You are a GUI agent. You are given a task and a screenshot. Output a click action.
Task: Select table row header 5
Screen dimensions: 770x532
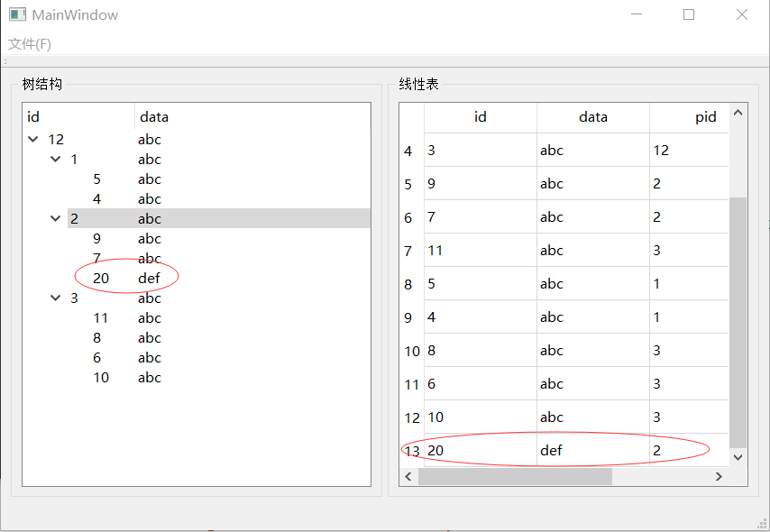tap(412, 184)
